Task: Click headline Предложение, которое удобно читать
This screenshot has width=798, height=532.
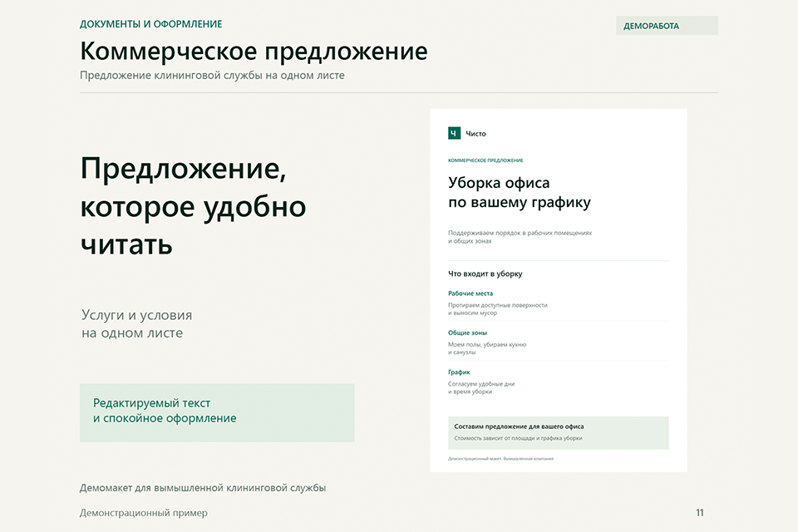Action: pyautogui.click(x=194, y=206)
